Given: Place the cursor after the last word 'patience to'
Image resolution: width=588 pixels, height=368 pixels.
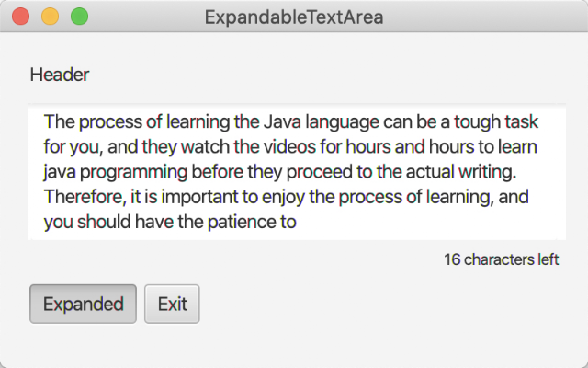Looking at the screenshot, I should pos(298,222).
